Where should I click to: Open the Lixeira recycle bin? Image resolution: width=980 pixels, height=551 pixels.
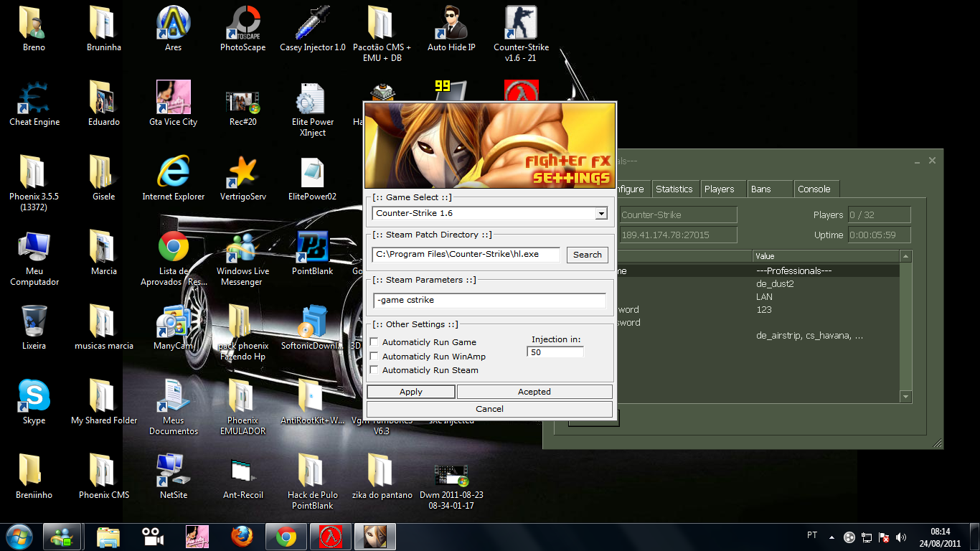coord(34,328)
